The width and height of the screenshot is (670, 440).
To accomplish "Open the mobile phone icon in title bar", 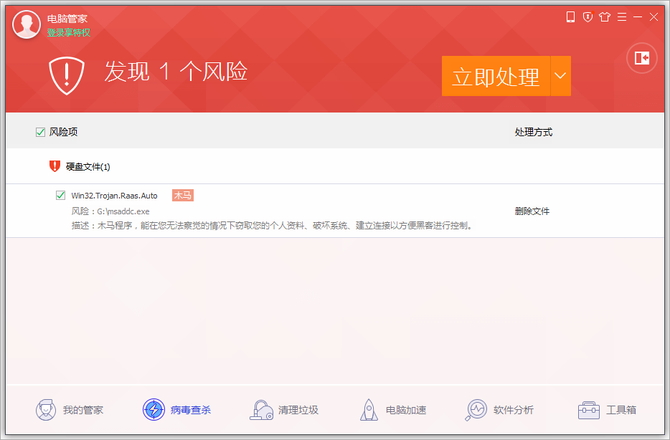I will 570,17.
